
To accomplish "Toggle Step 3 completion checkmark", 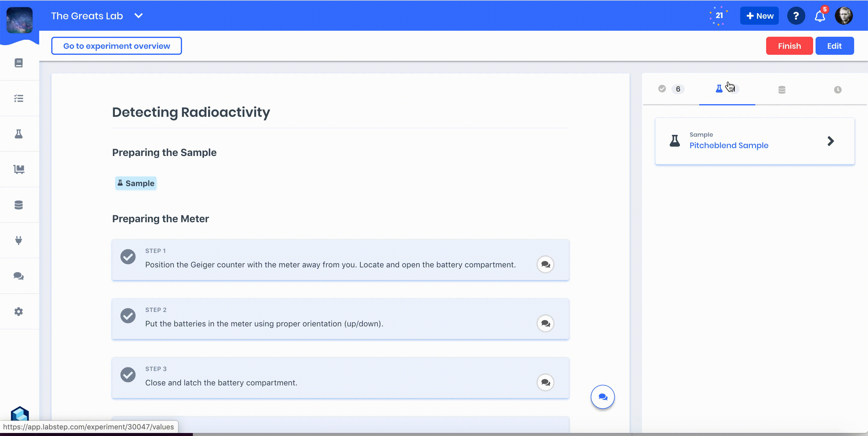I will (128, 375).
